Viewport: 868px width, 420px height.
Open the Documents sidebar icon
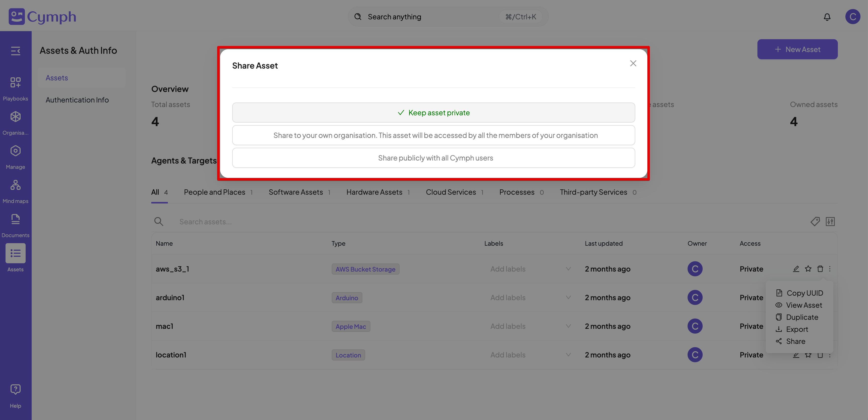tap(16, 225)
